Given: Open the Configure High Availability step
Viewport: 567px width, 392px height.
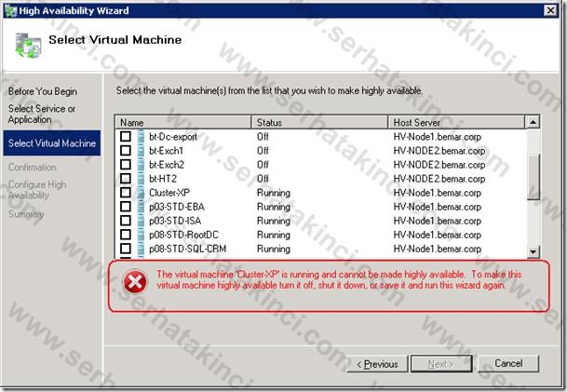Looking at the screenshot, I should (x=37, y=190).
